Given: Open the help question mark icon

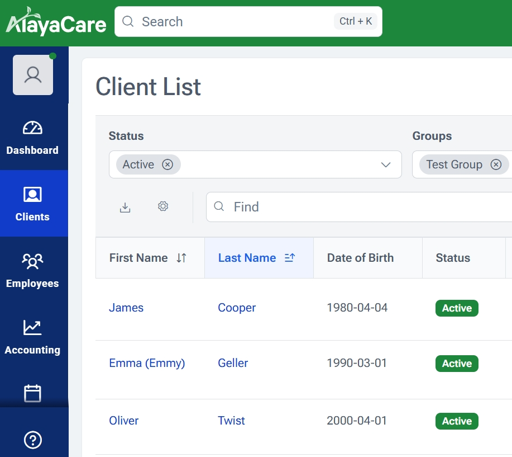Looking at the screenshot, I should coord(33,440).
